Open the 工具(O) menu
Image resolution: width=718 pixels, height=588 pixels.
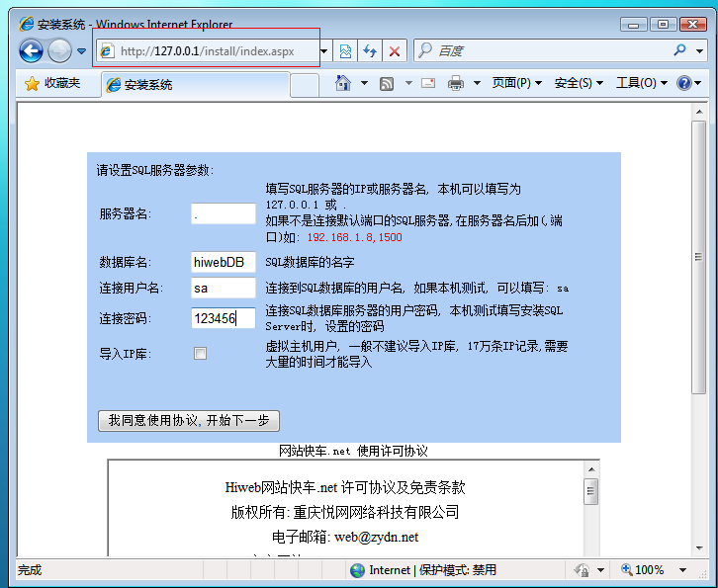coord(641,83)
